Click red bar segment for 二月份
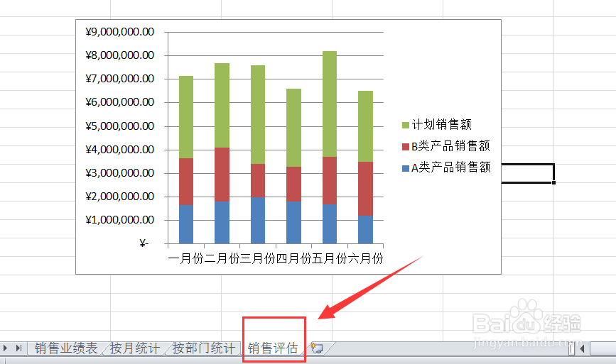616x364 pixels. (222, 175)
